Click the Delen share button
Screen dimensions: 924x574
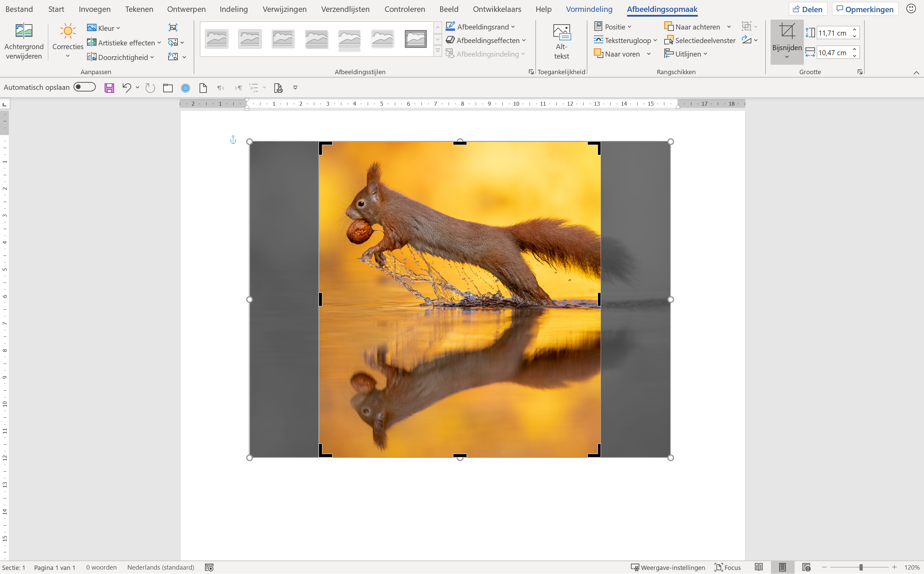[x=808, y=9]
